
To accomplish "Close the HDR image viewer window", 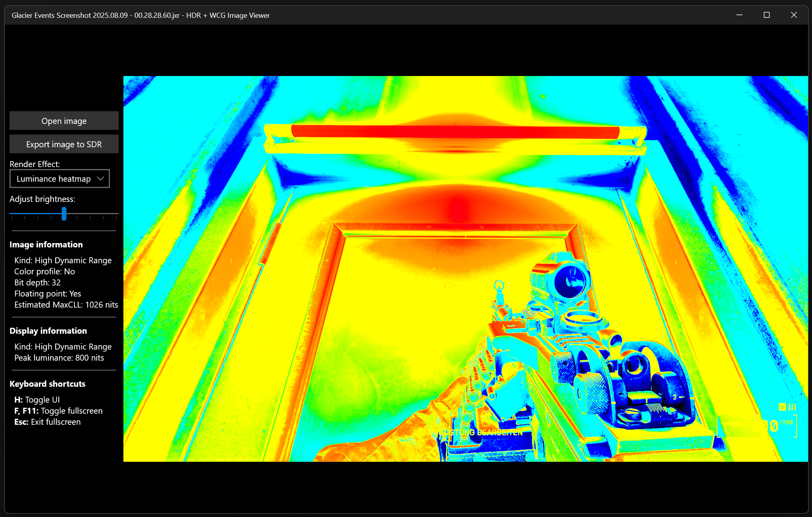I will [x=794, y=15].
